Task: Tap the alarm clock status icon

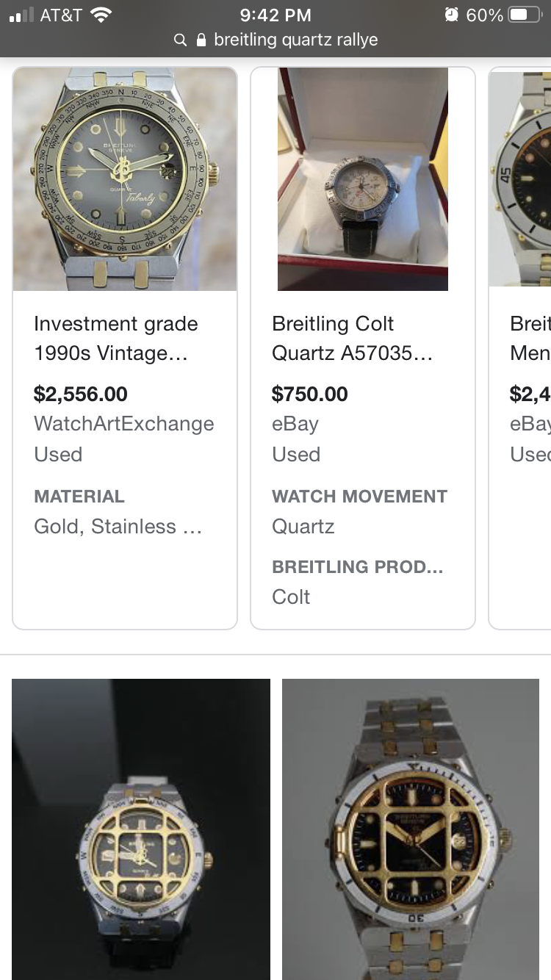Action: coord(451,15)
